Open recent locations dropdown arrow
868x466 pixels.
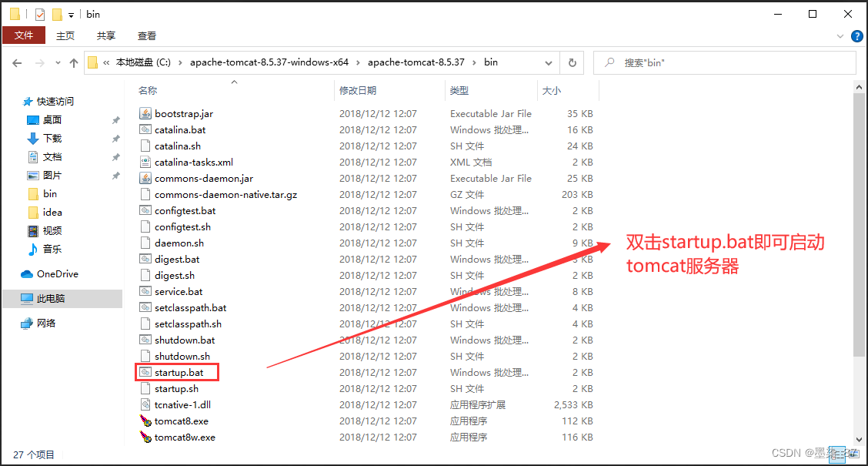[x=58, y=63]
